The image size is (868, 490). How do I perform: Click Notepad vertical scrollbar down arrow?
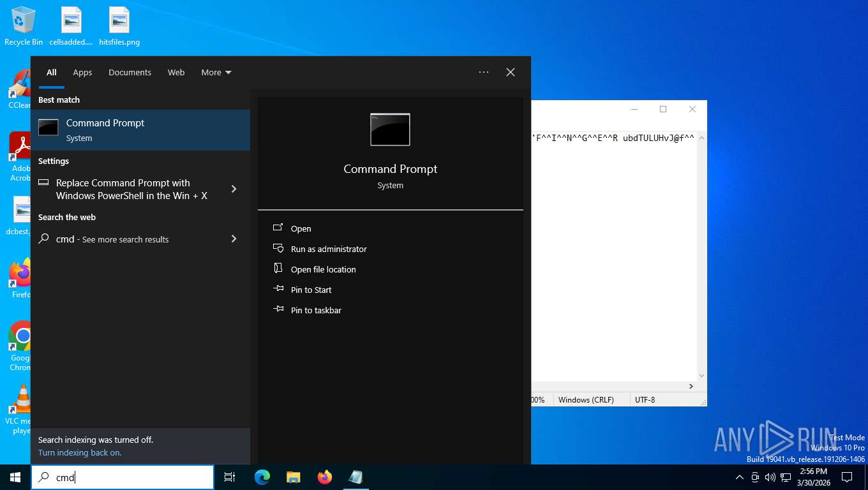(x=701, y=376)
